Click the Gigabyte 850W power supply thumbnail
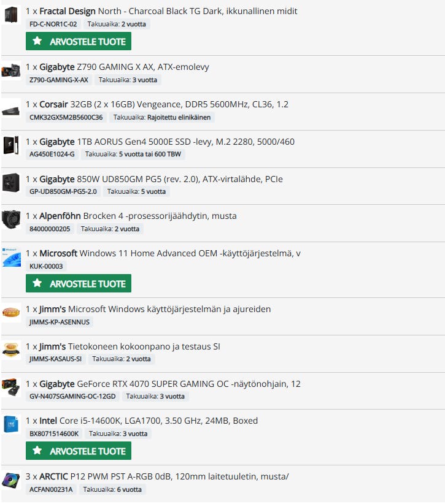The width and height of the screenshot is (445, 504). tap(11, 183)
